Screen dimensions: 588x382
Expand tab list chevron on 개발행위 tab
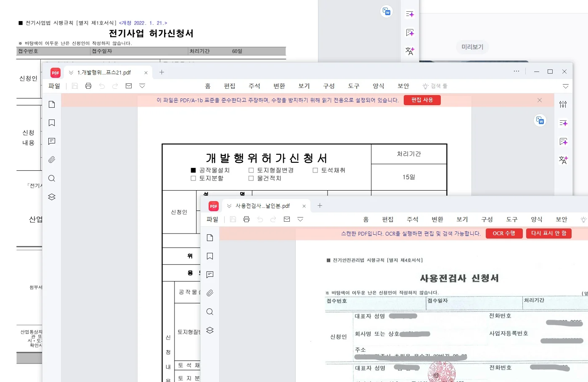[x=71, y=72]
